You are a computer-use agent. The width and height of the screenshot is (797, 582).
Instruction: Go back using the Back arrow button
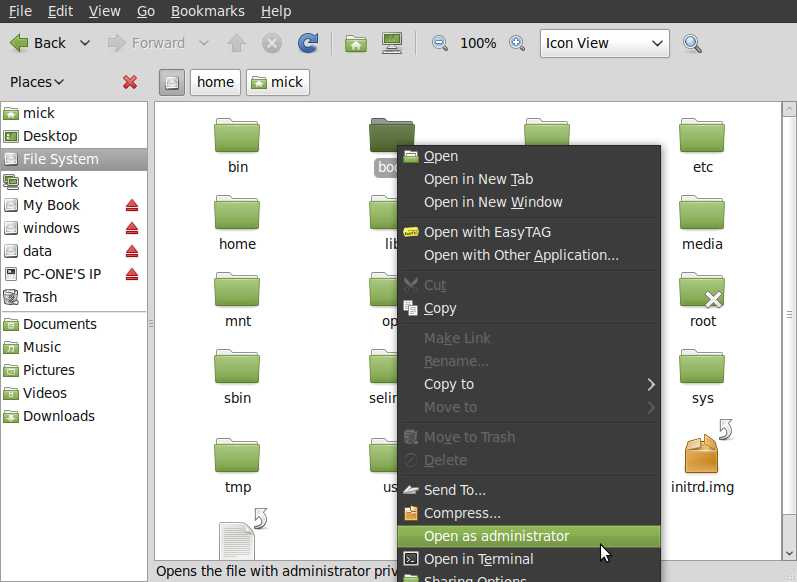[x=38, y=43]
